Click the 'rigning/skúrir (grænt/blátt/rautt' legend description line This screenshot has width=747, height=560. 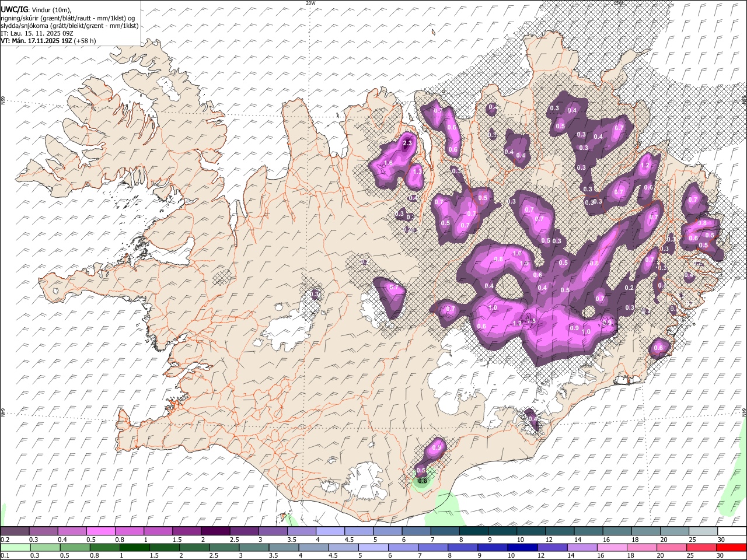(69, 17)
